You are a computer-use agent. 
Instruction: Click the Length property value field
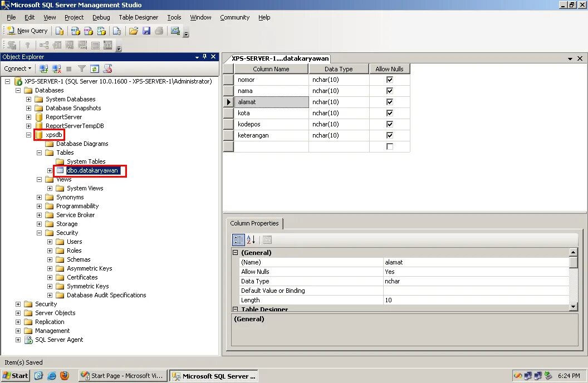coord(476,300)
